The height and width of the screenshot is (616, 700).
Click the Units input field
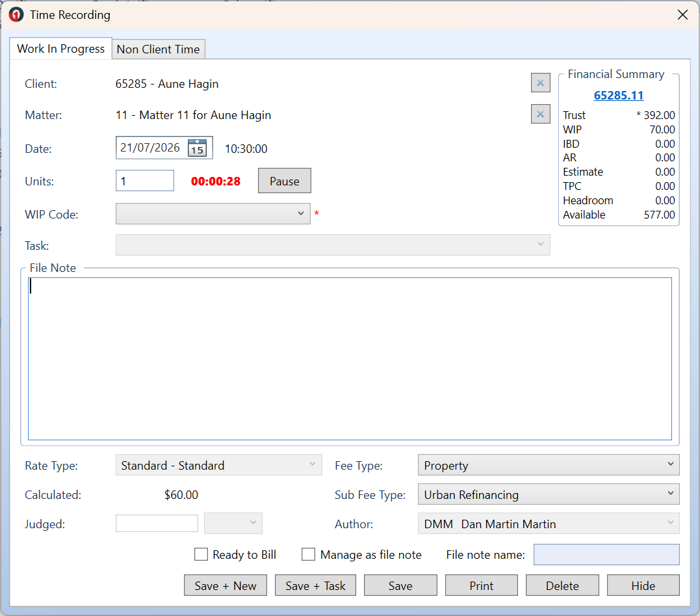click(145, 180)
